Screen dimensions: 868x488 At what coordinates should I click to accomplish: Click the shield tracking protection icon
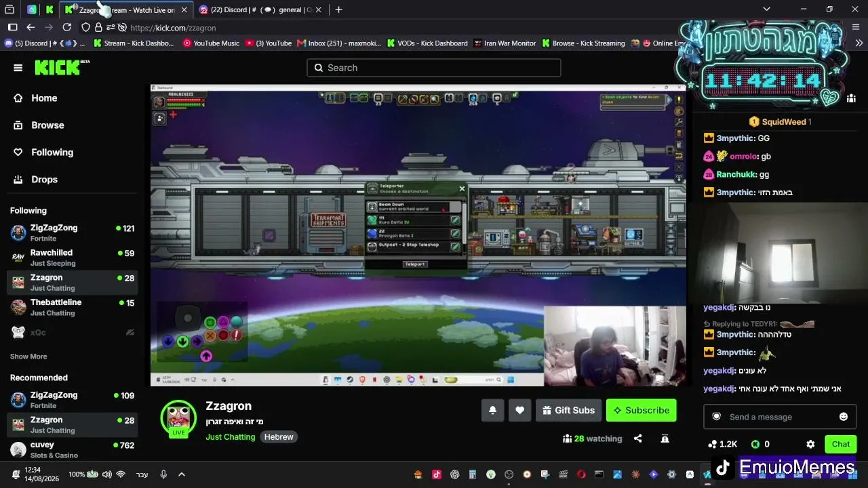(85, 28)
